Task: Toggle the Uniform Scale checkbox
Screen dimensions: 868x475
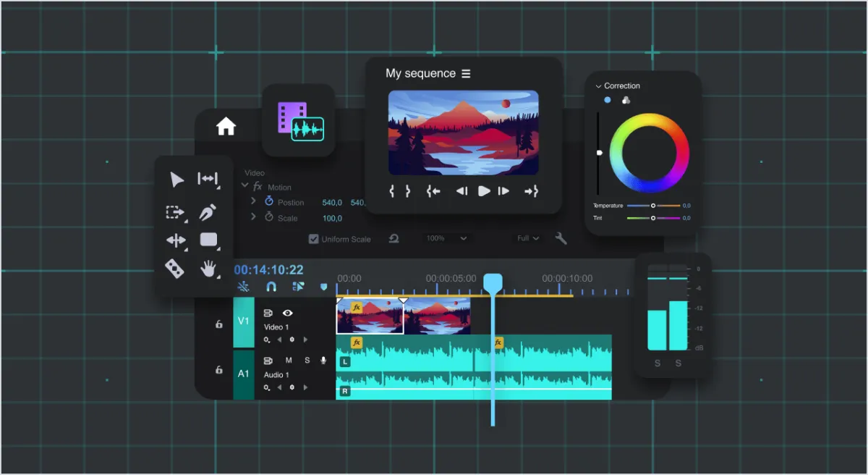Action: click(313, 239)
